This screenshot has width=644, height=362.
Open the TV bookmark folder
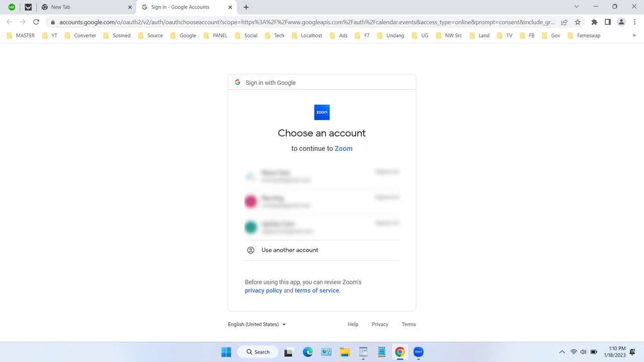coord(505,36)
